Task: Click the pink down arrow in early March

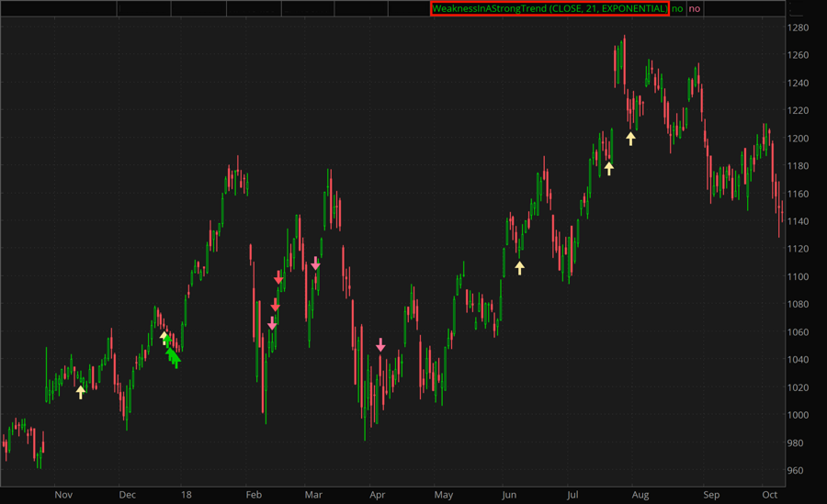Action: coord(315,263)
